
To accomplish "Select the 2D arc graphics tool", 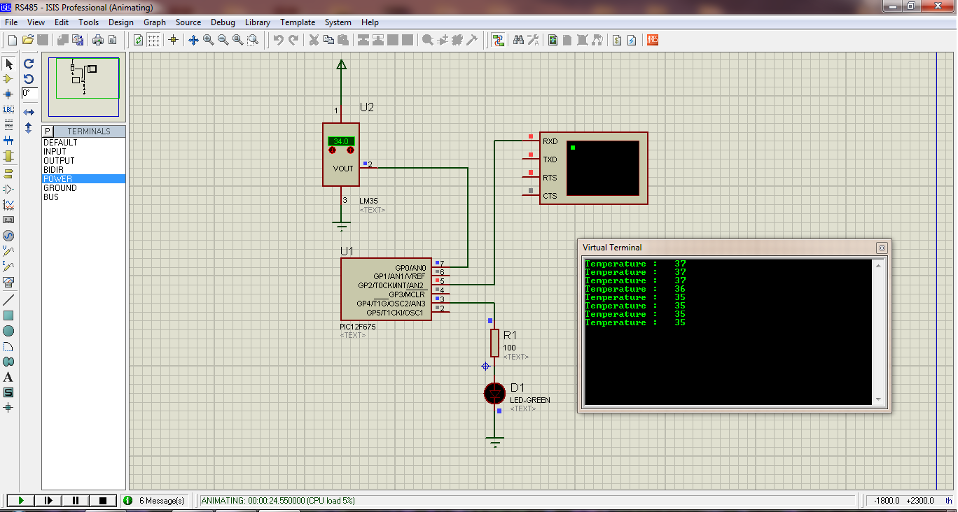I will point(9,346).
